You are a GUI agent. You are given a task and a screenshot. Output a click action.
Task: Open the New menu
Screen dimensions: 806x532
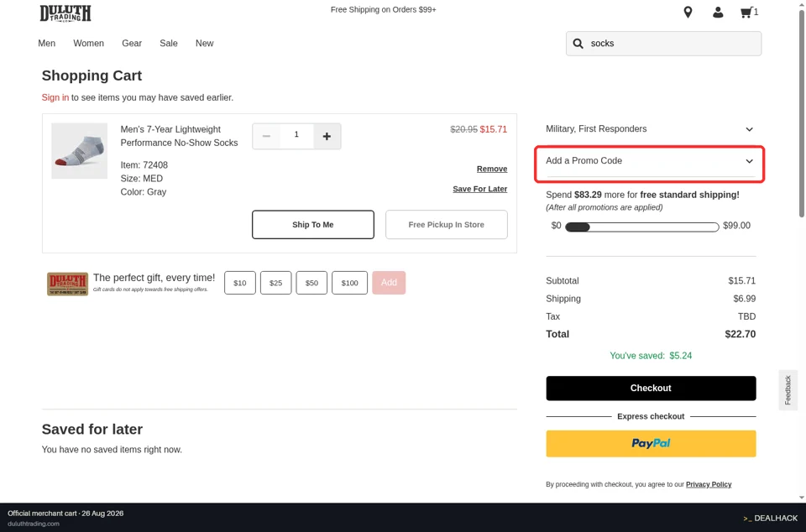click(x=205, y=44)
